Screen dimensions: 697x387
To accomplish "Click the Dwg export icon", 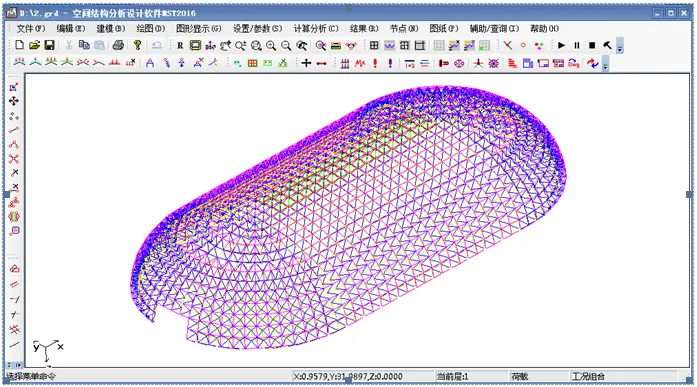I will (x=573, y=63).
